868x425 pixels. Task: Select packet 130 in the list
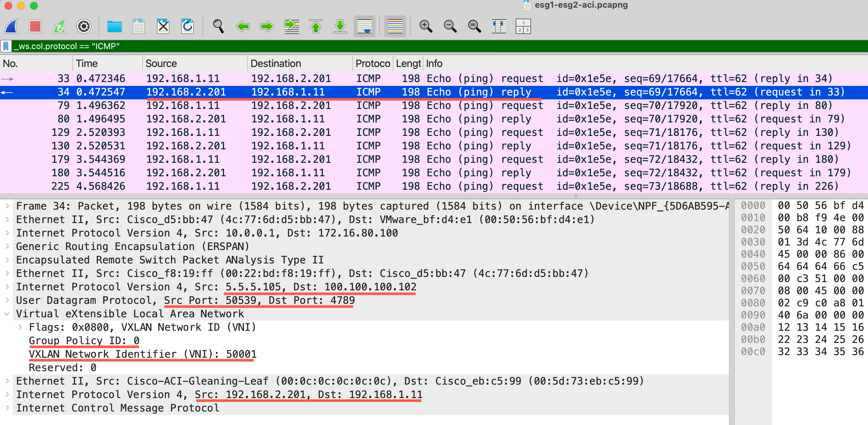coord(434,146)
